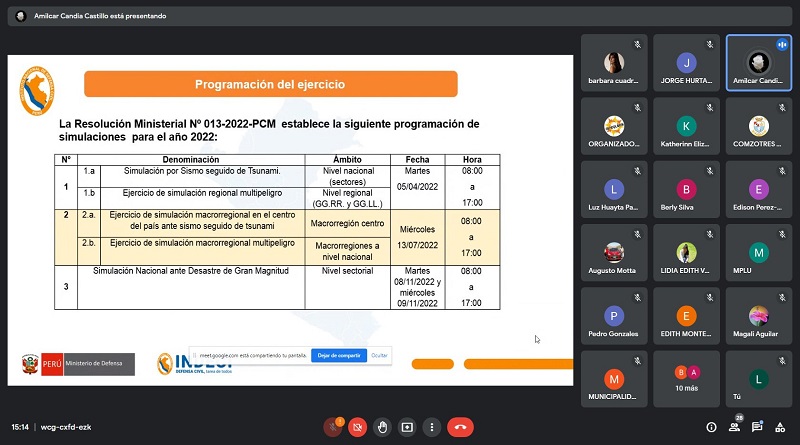Viewport: 800px width, 445px height.
Task: Click muted mic icon on EDITH MONTE tile
Action: click(710, 298)
